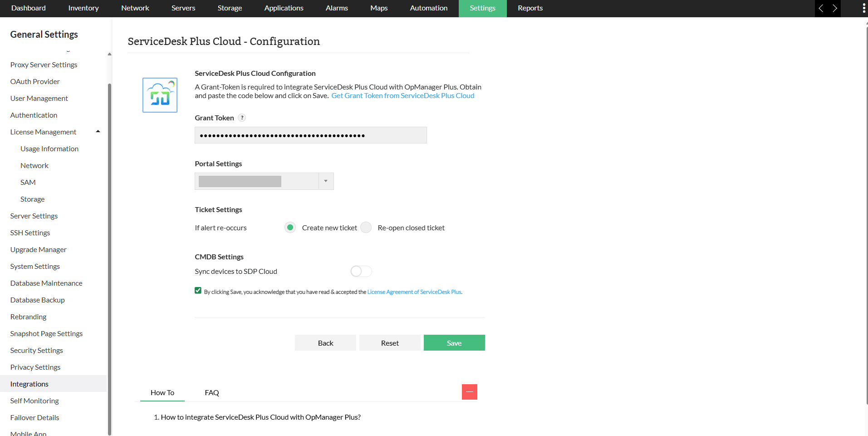Open the Network top menu
Image resolution: width=868 pixels, height=436 pixels.
[x=135, y=8]
